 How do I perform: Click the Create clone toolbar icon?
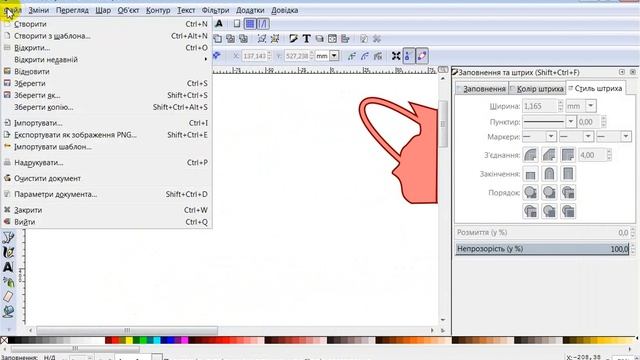[x=231, y=39]
